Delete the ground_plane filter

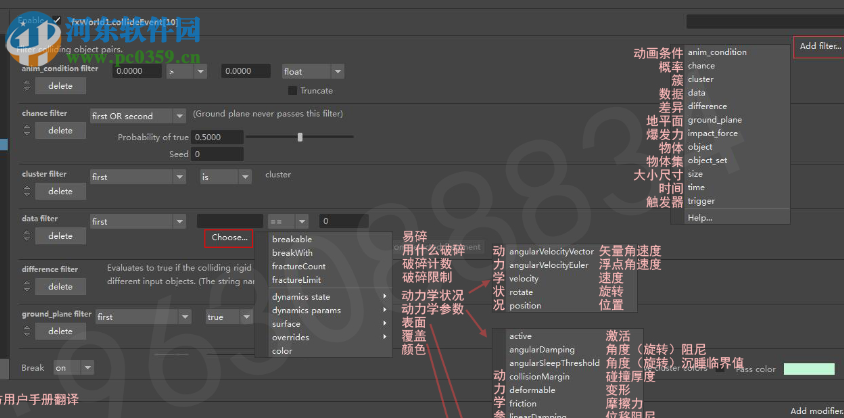60,331
